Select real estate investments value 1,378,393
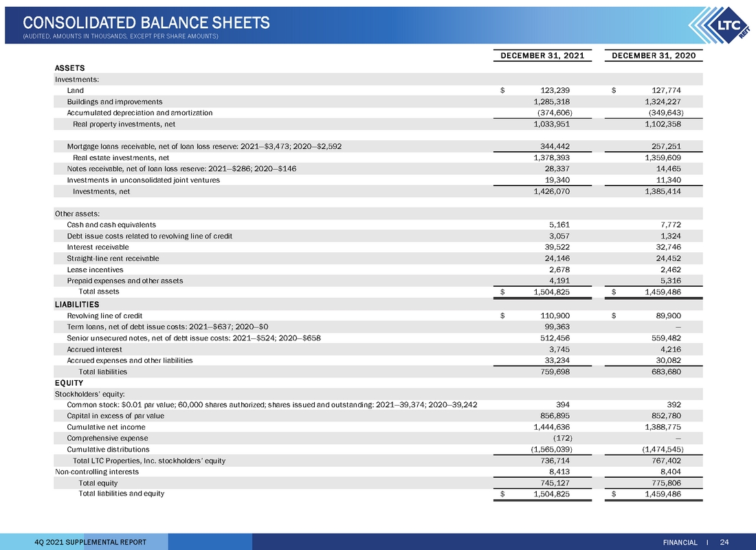This screenshot has height=550, width=756. 552,157
